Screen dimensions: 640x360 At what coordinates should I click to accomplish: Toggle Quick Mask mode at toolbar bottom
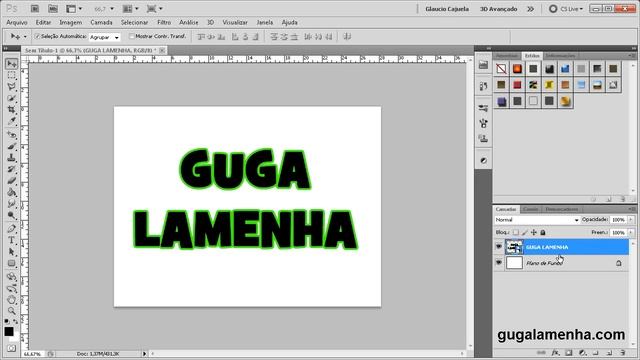coord(11,348)
